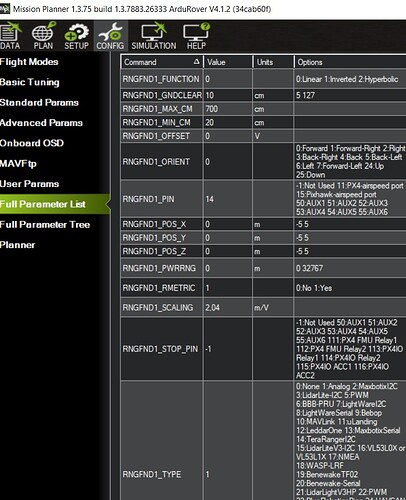Open Advanced Params page
Viewport: 406px width, 500px height.
41,123
